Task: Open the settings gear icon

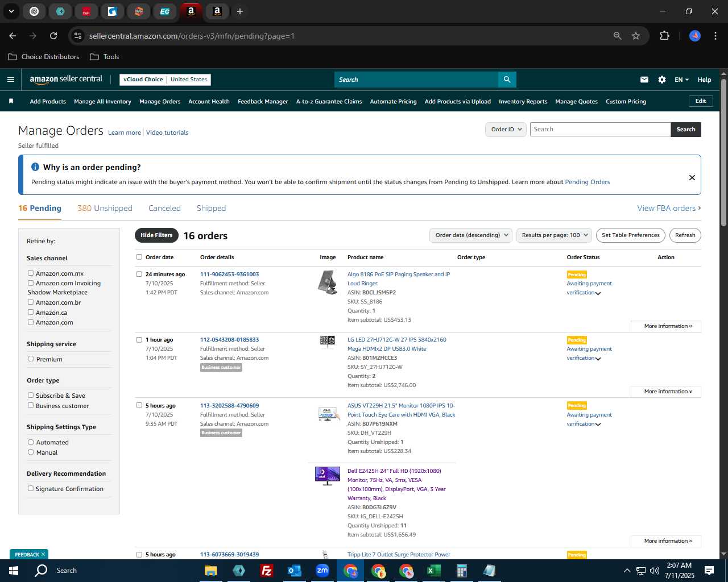Action: coord(662,80)
